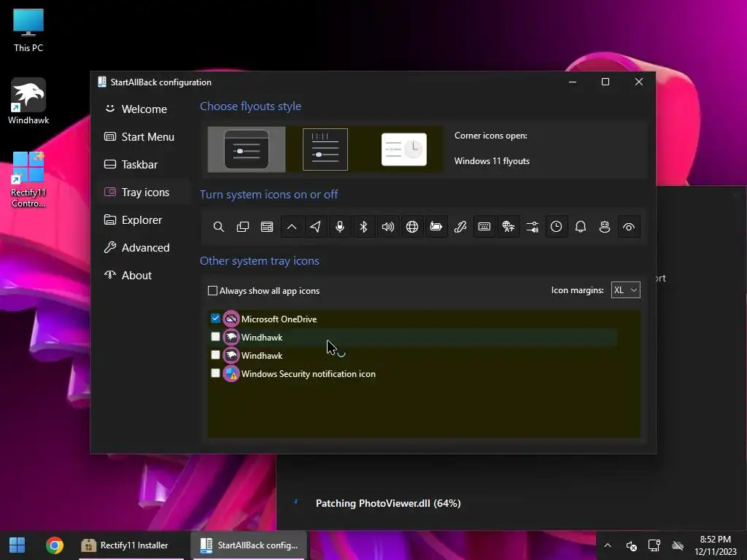Screen dimensions: 747x560
Task: Toggle the Copilot robot system icon
Action: pyautogui.click(x=605, y=227)
